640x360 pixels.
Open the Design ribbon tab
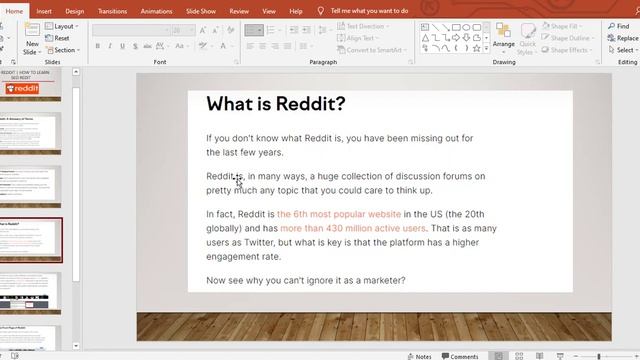(75, 11)
